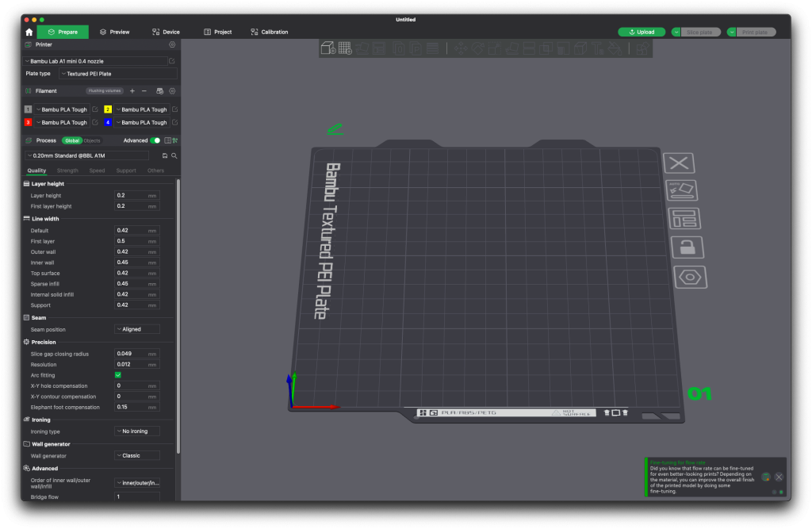Toggle the Advanced mode switch in Process panel
This screenshot has height=529, width=812.
click(155, 140)
